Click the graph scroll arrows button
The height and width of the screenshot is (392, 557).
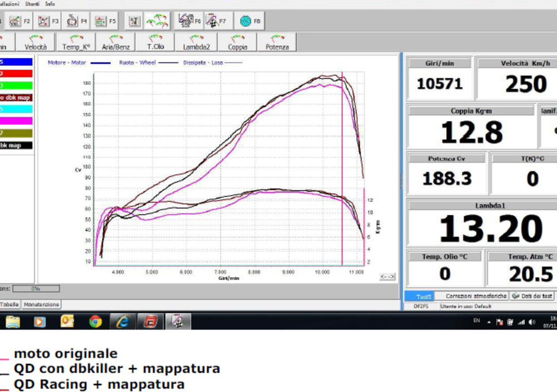click(387, 277)
